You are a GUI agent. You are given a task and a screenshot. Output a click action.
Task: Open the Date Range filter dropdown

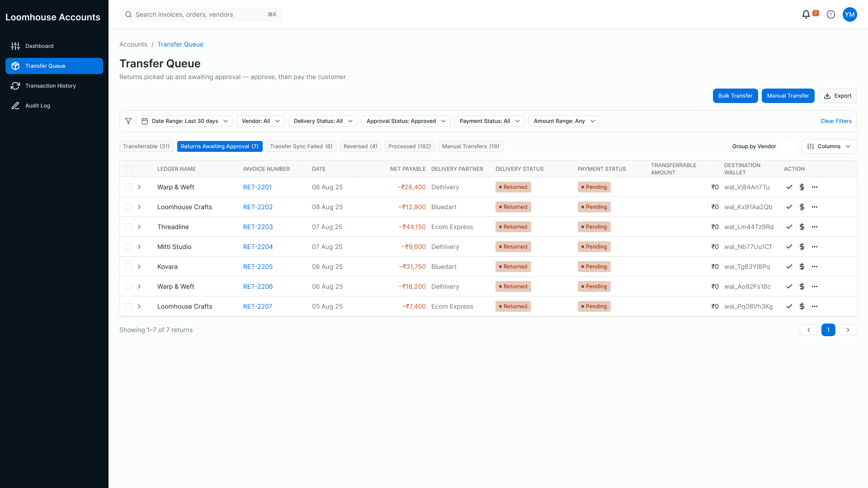pyautogui.click(x=184, y=121)
